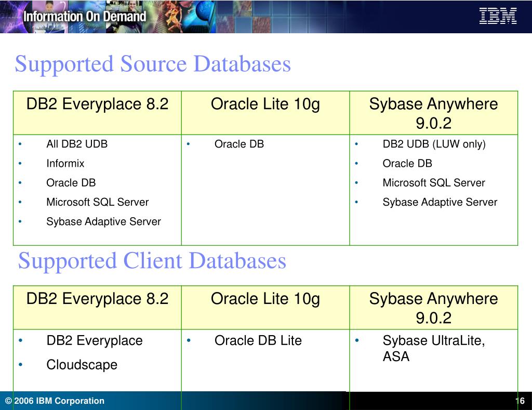Select the 'Supported Client Databases' heading
This screenshot has width=532, height=410.
tap(152, 261)
